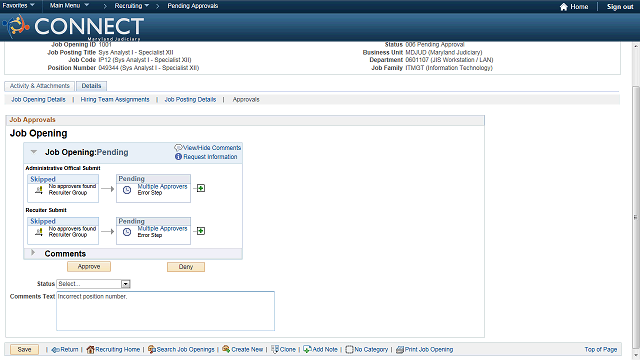
Task: Open the Job Opening Details sub-tab
Action: click(38, 100)
